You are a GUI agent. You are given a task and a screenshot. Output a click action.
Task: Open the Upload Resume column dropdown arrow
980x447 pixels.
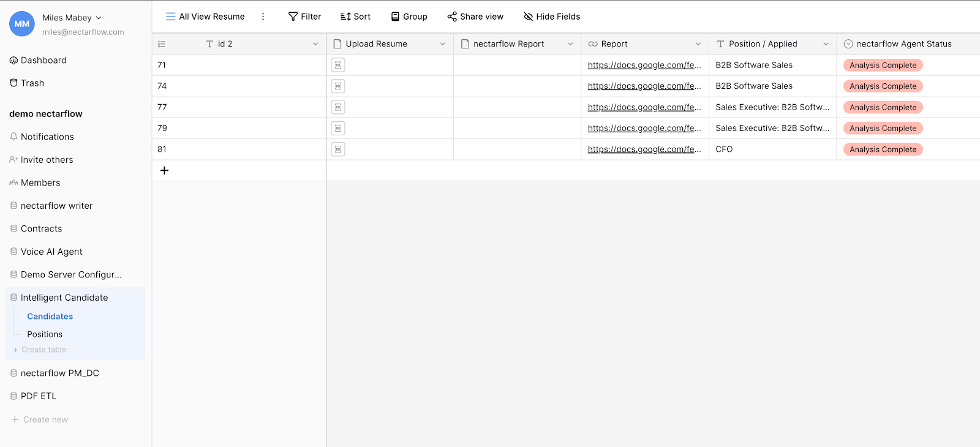coord(443,44)
